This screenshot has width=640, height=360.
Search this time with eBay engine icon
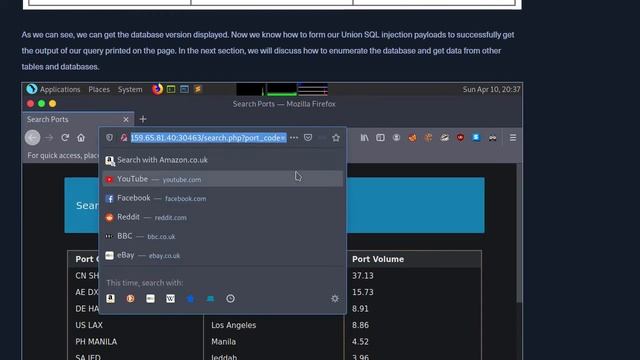point(150,298)
